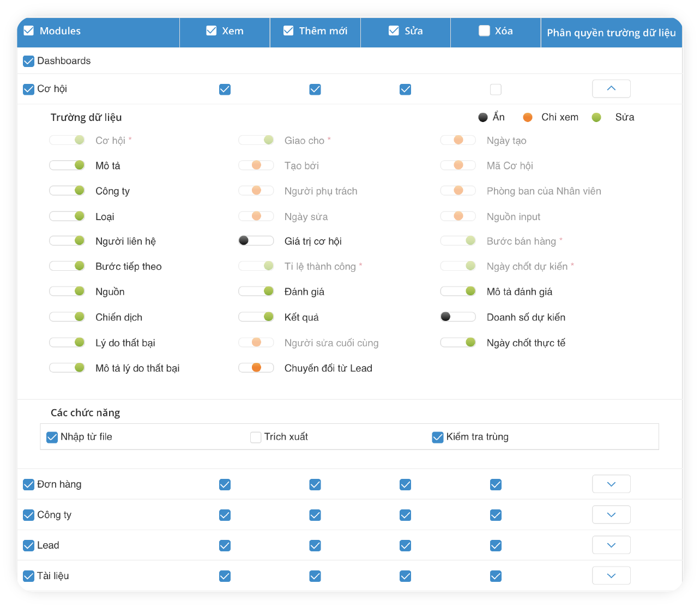
Task: Click the Phân quyền trường dữ liệu header
Action: coord(611,33)
